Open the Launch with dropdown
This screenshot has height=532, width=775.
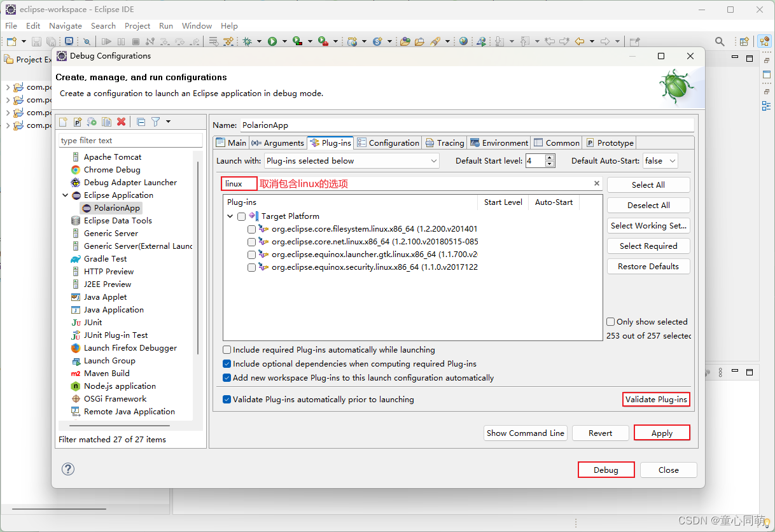tap(352, 161)
